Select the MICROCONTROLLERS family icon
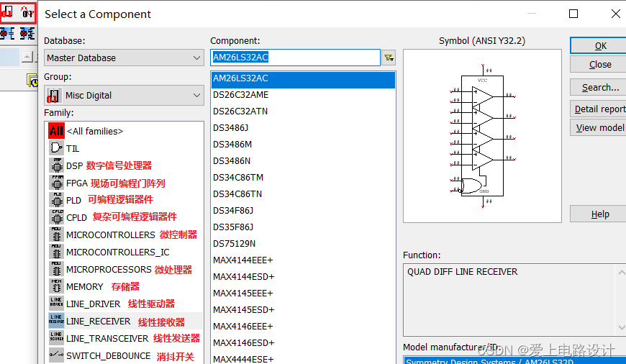This screenshot has width=626, height=364. click(56, 235)
